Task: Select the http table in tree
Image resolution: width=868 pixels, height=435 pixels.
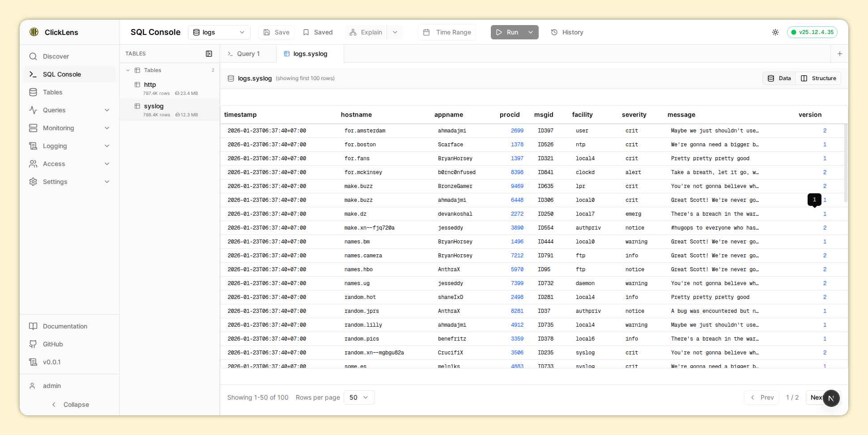Action: (150, 85)
